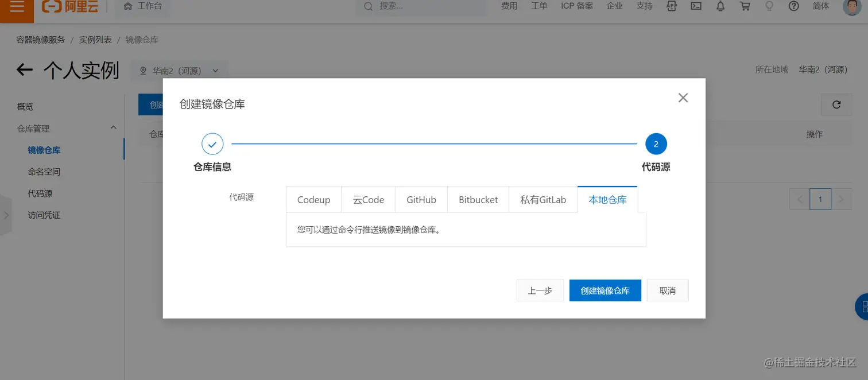Open the user avatar menu
The image size is (868, 380).
851,7
